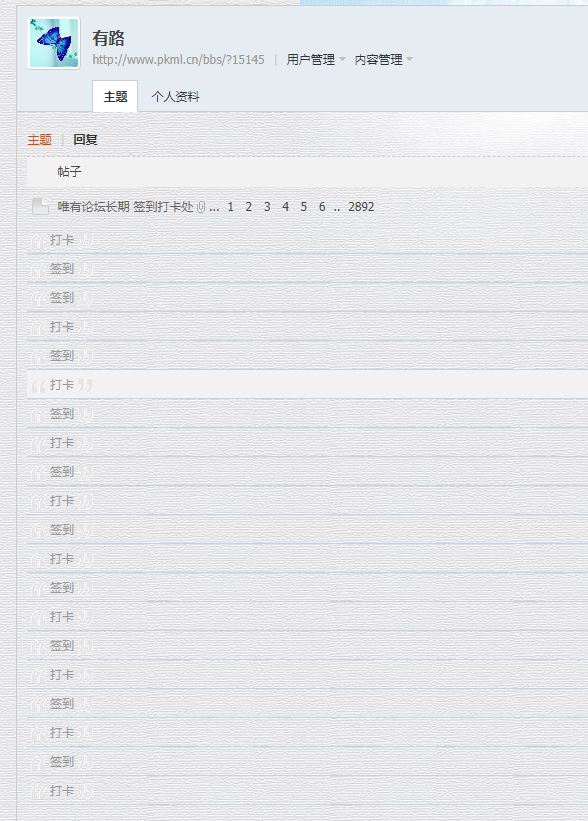Image resolution: width=588 pixels, height=821 pixels.
Task: Click the thread document icon
Action: pos(40,207)
